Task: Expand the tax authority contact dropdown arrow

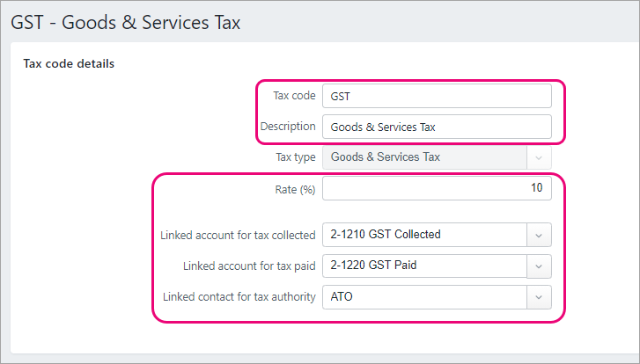Action: click(x=539, y=297)
